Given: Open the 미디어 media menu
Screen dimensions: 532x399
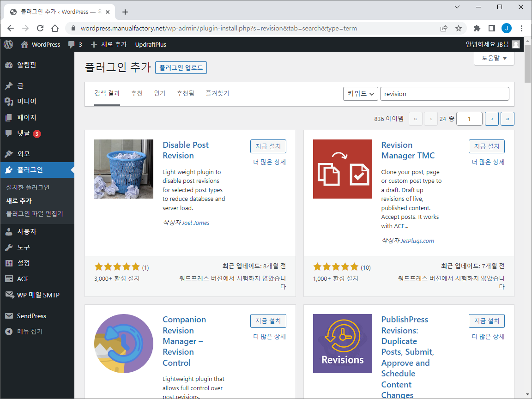Looking at the screenshot, I should (37, 101).
